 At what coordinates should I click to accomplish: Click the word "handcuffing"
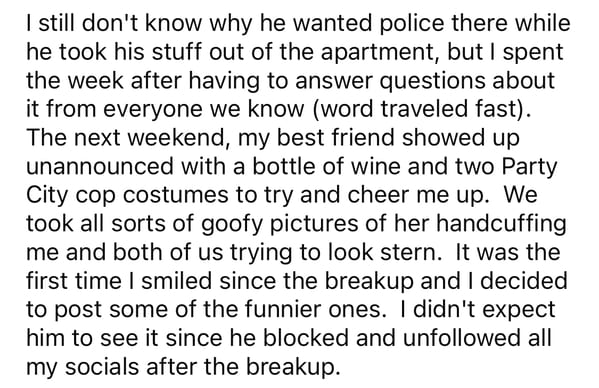tap(501, 225)
